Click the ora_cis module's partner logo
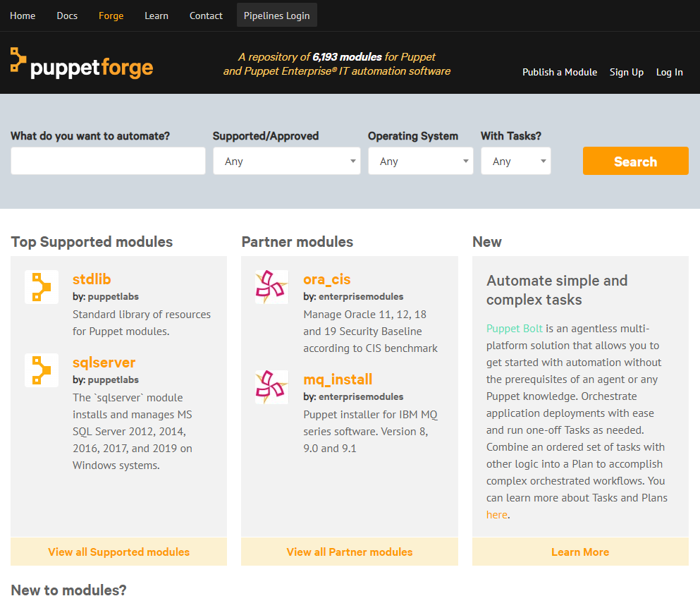 click(271, 287)
